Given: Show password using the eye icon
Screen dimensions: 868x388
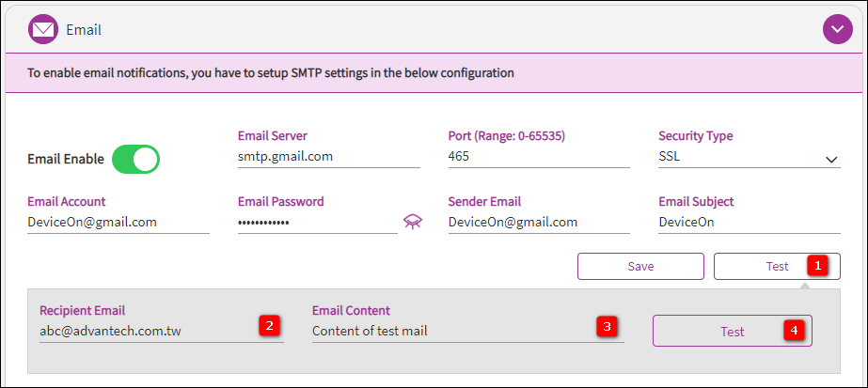Looking at the screenshot, I should pyautogui.click(x=412, y=222).
